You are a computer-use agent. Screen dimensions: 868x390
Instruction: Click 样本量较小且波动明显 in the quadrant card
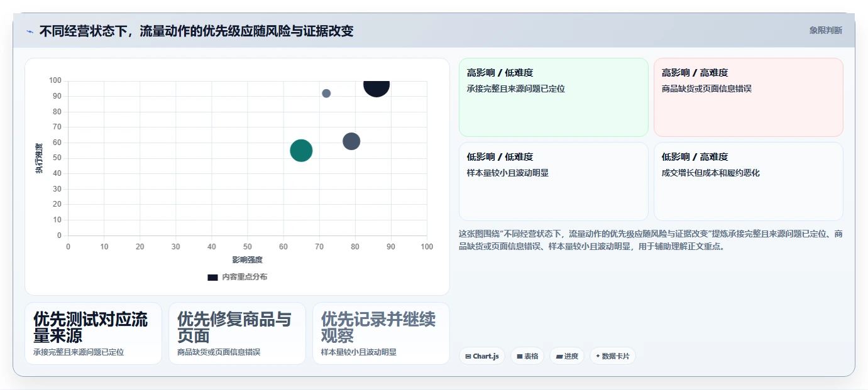[508, 173]
